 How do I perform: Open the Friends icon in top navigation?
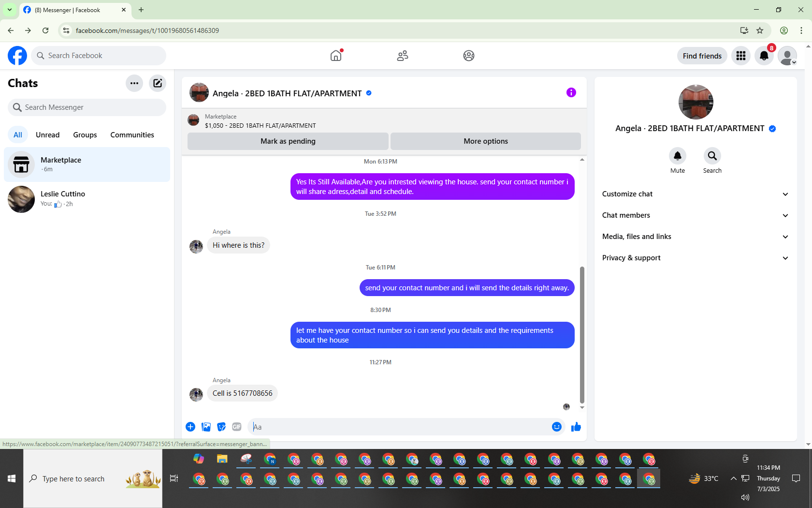(403, 56)
